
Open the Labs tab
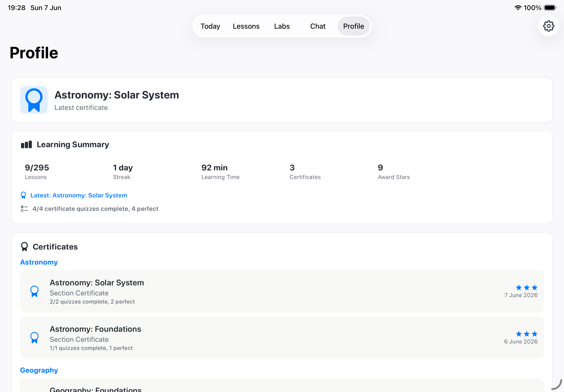[x=282, y=26]
